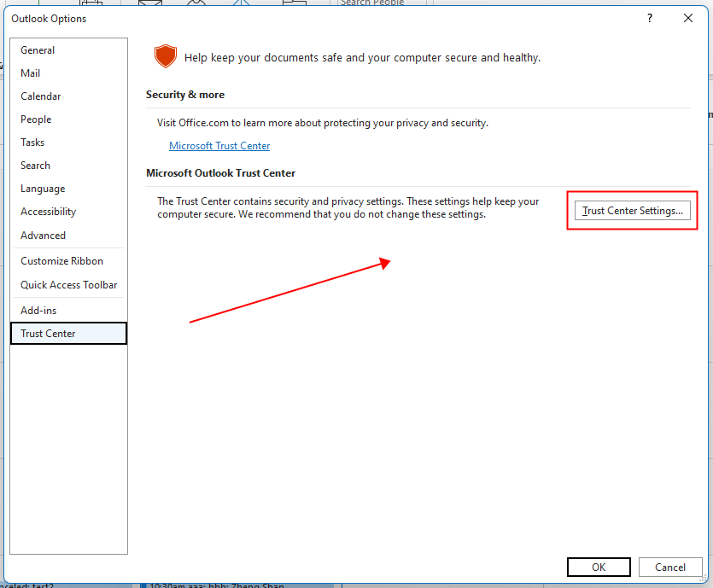Open Search options page

tap(35, 166)
